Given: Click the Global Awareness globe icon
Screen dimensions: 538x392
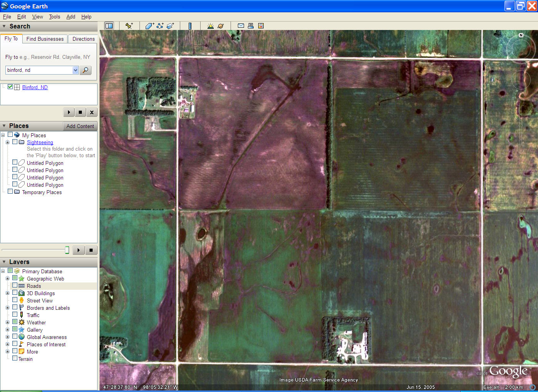Looking at the screenshot, I should [x=22, y=337].
